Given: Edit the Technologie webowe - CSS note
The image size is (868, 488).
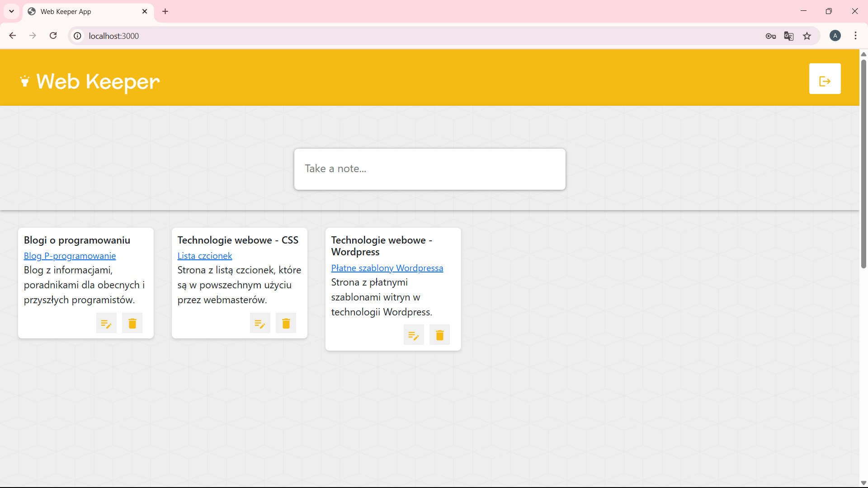Looking at the screenshot, I should 260,323.
